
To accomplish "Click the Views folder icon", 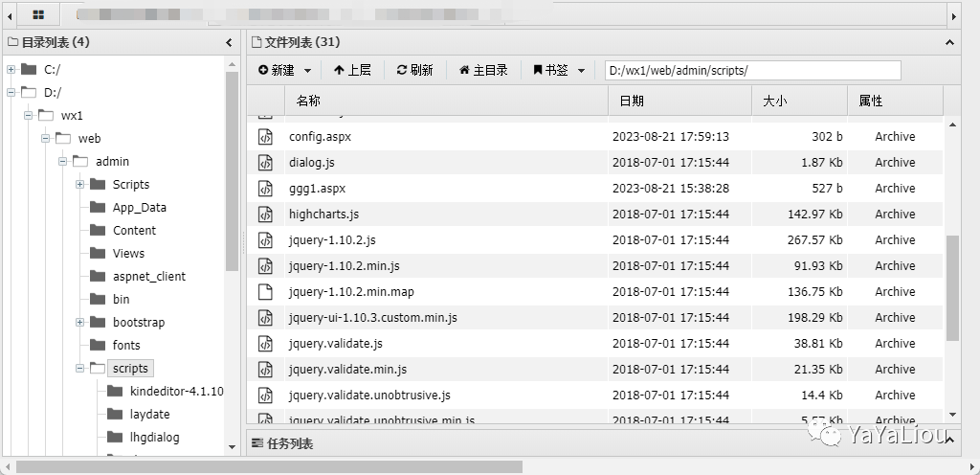I will [x=98, y=253].
